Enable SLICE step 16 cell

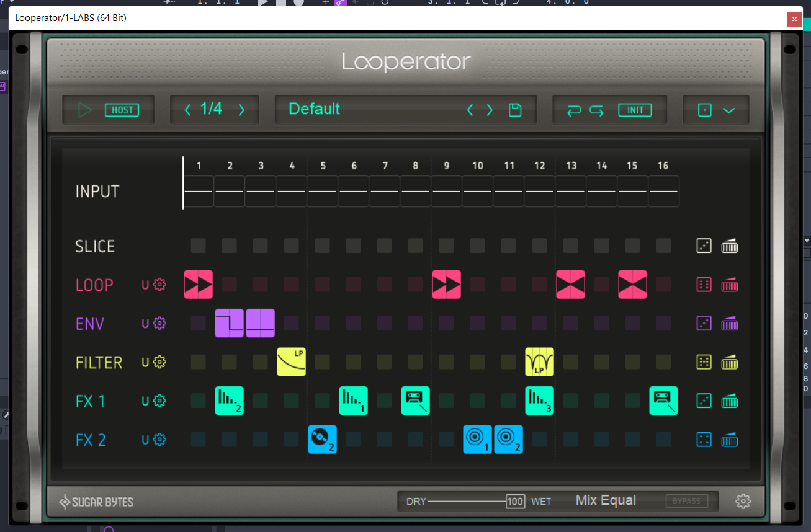pos(664,246)
